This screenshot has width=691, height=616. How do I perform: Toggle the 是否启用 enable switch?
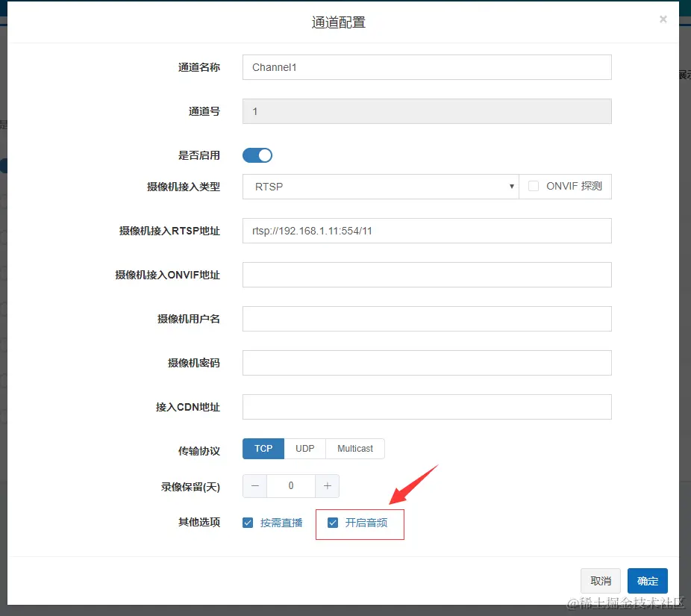click(x=257, y=155)
